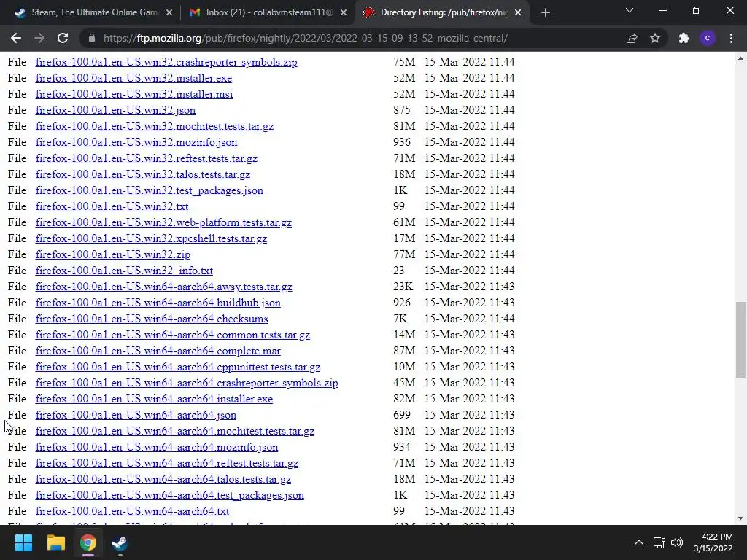Open Steam from the taskbar
This screenshot has height=560, width=747.
click(x=120, y=542)
